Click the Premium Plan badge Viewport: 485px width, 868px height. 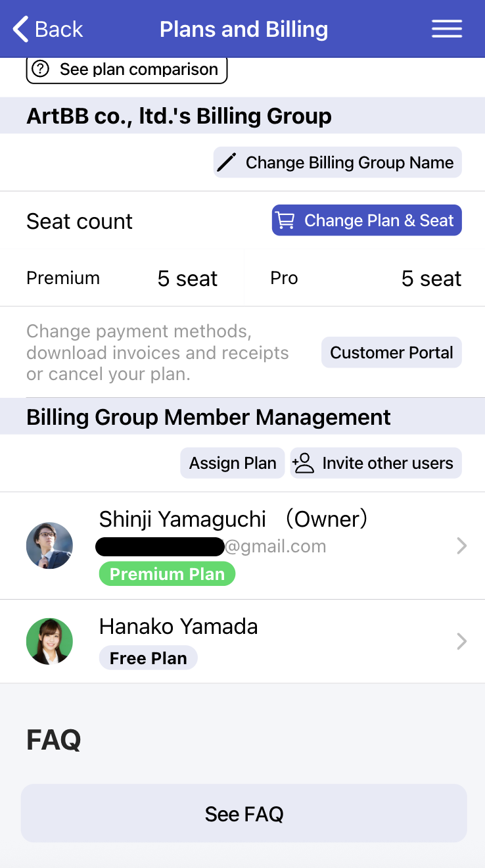tap(167, 574)
